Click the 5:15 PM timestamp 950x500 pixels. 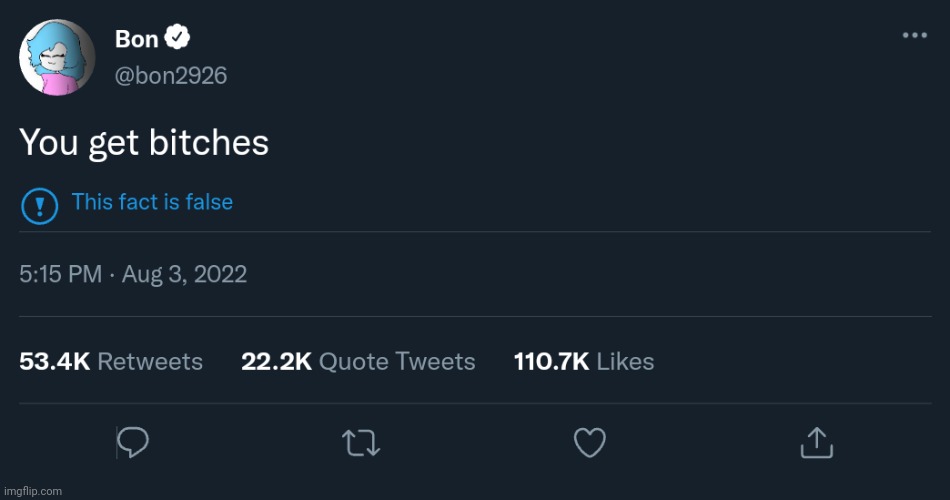tap(60, 274)
